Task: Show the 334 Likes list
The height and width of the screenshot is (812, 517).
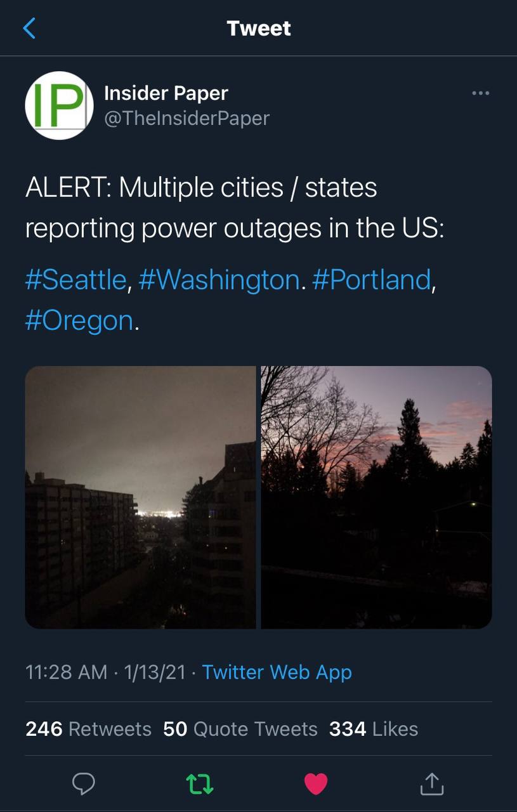Action: point(373,729)
